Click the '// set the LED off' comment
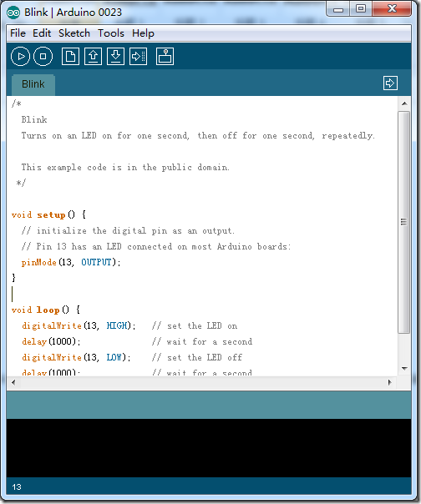The image size is (421, 504). 197,357
